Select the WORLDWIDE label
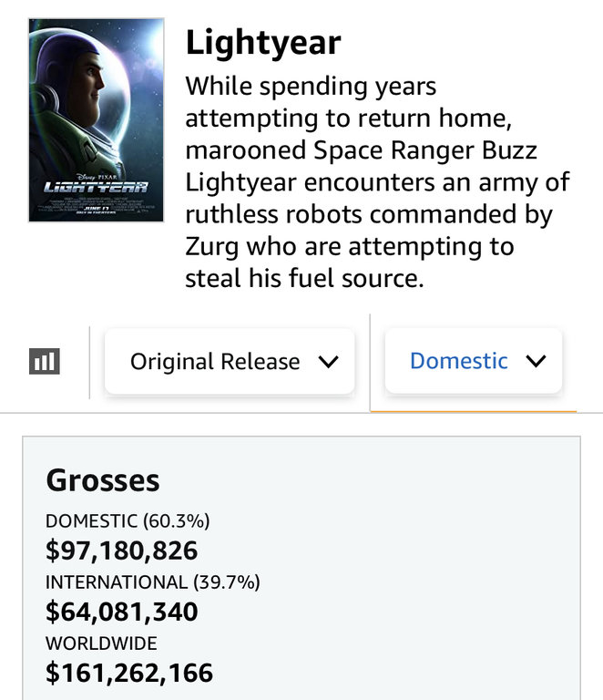 (101, 643)
